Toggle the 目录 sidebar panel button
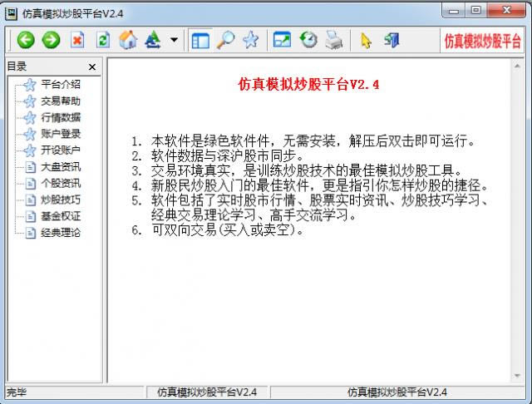This screenshot has width=532, height=404. pos(199,39)
